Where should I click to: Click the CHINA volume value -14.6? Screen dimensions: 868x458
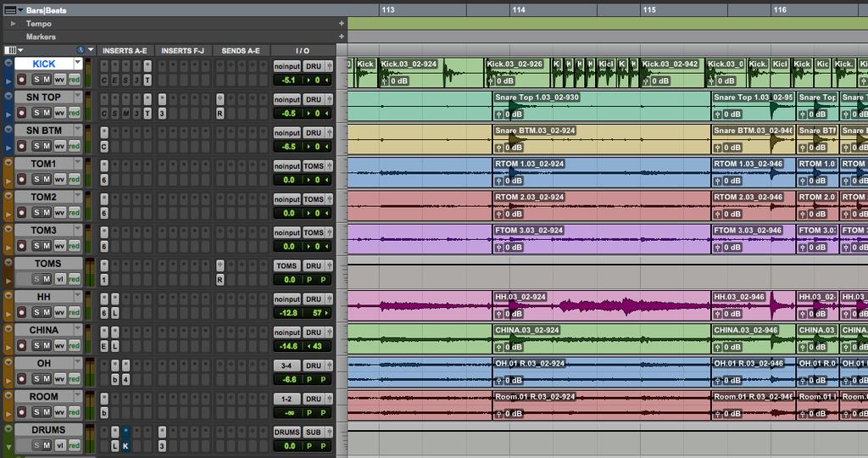click(288, 346)
